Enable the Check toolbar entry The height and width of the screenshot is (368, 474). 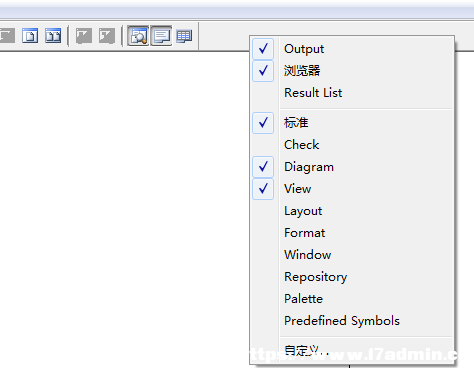point(352,145)
